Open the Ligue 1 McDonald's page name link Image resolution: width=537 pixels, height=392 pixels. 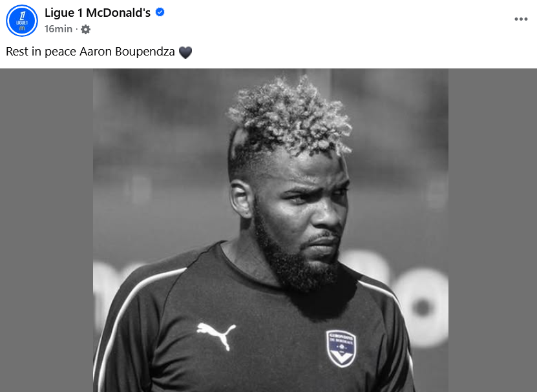click(x=98, y=13)
